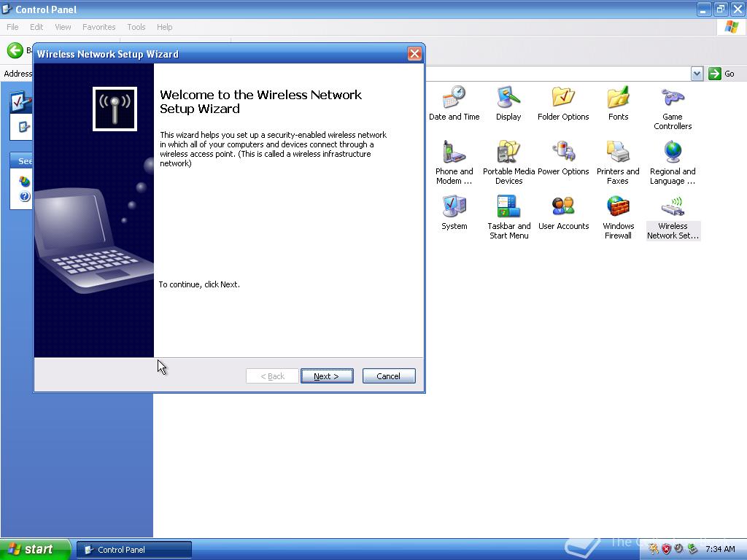
Task: Open the User Accounts icon
Action: click(x=563, y=212)
